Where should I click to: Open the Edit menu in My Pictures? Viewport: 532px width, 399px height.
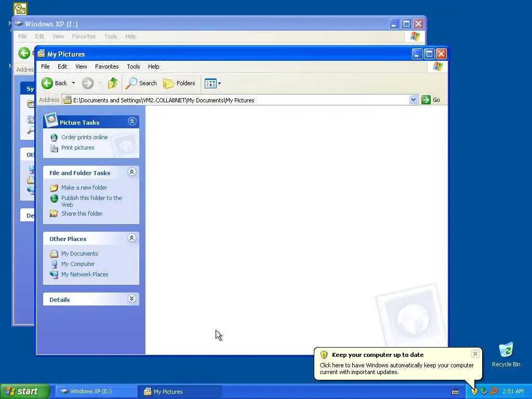[x=62, y=66]
